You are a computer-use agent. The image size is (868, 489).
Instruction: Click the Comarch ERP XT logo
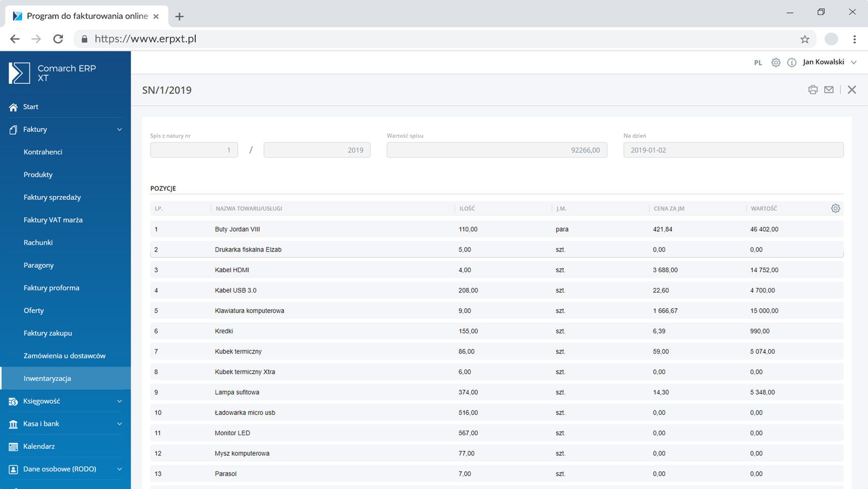[52, 73]
